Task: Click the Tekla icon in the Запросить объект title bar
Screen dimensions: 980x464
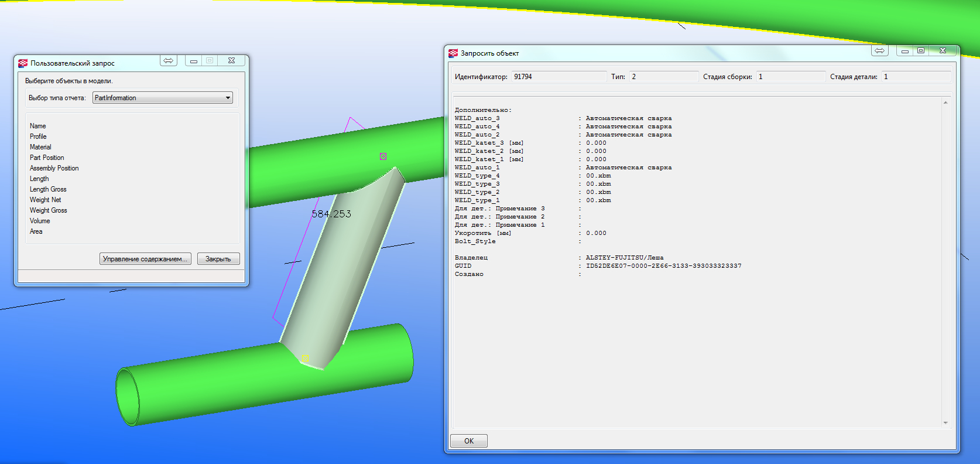Action: point(453,53)
